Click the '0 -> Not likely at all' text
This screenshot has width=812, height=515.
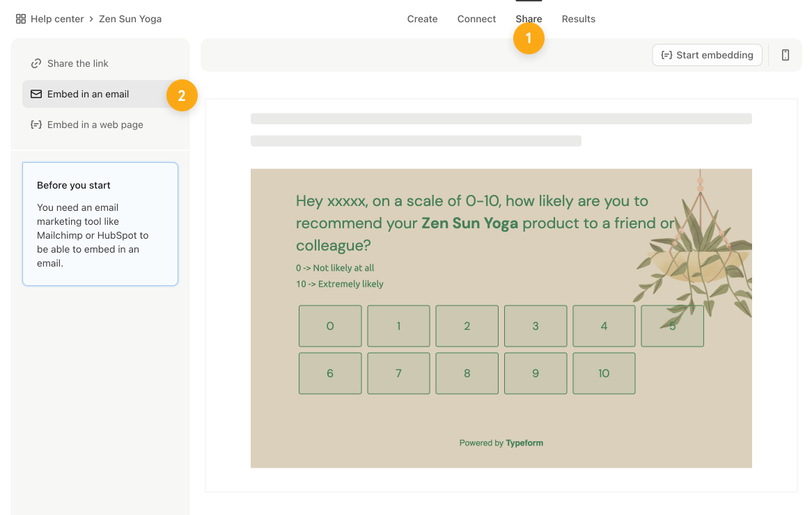coord(335,268)
